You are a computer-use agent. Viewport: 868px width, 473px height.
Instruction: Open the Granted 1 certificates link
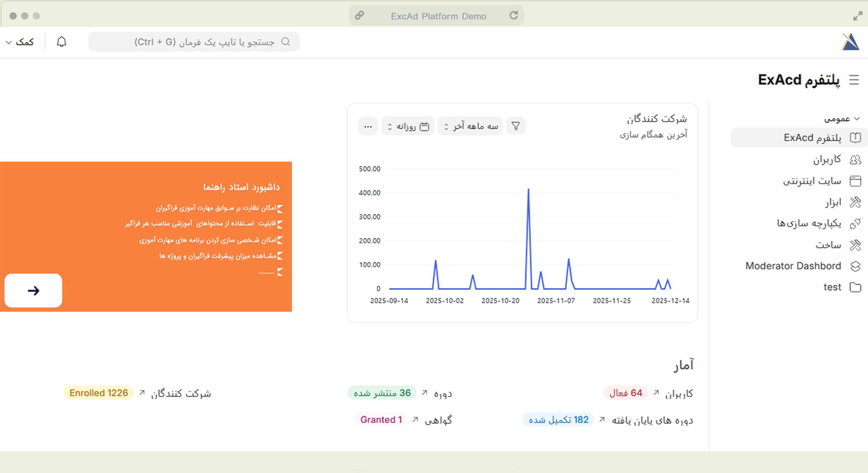coord(381,419)
